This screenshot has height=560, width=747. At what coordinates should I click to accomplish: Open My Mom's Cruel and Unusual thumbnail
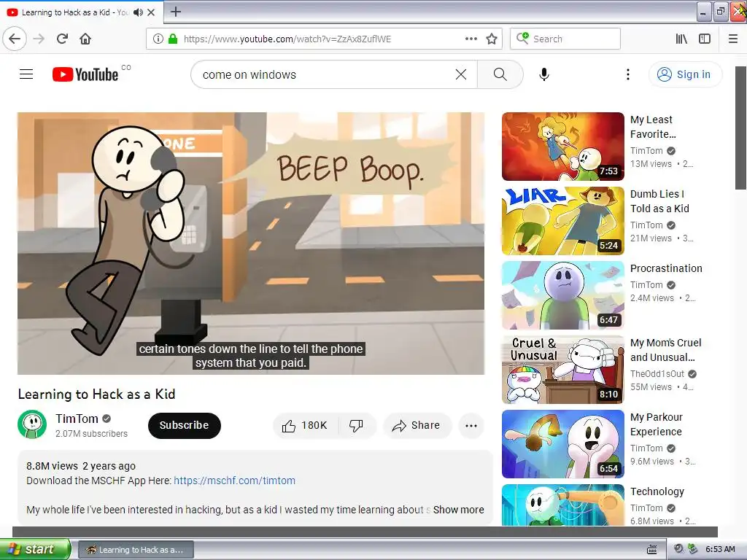(x=563, y=370)
